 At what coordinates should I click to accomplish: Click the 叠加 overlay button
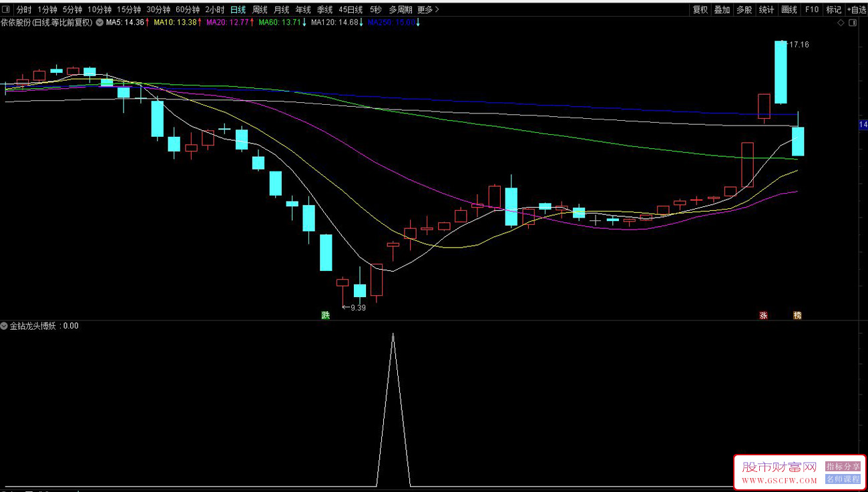coord(722,9)
